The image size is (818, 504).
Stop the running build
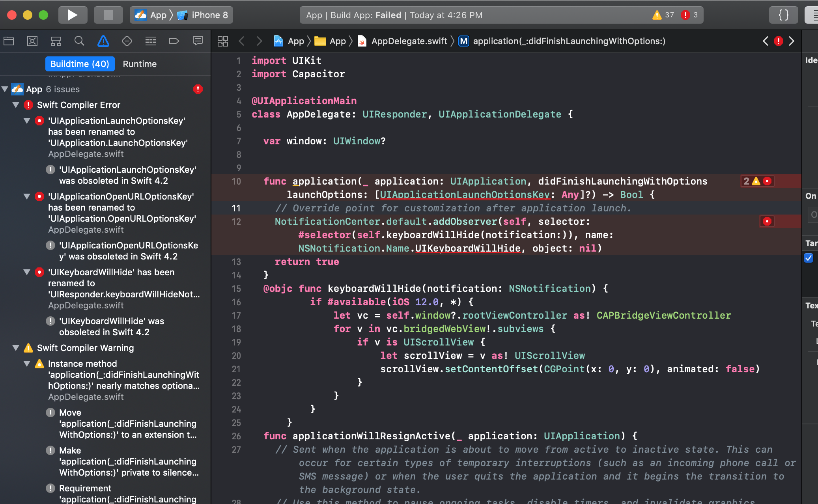tap(108, 15)
